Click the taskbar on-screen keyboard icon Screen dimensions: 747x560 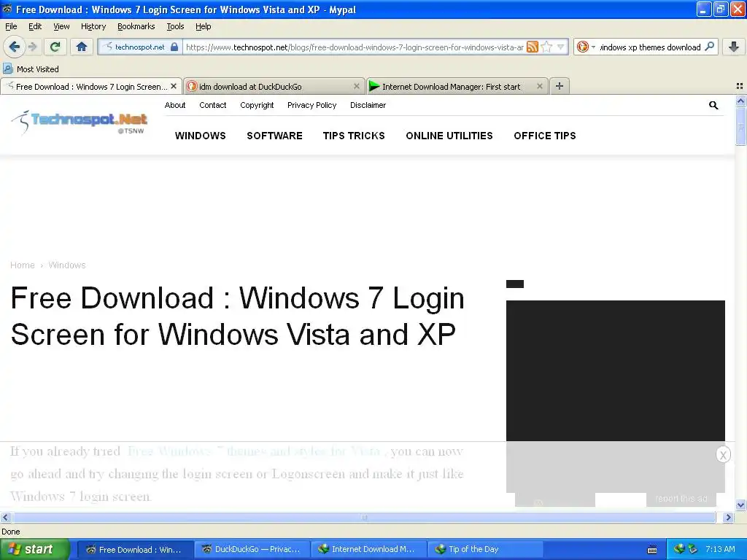[x=652, y=550]
